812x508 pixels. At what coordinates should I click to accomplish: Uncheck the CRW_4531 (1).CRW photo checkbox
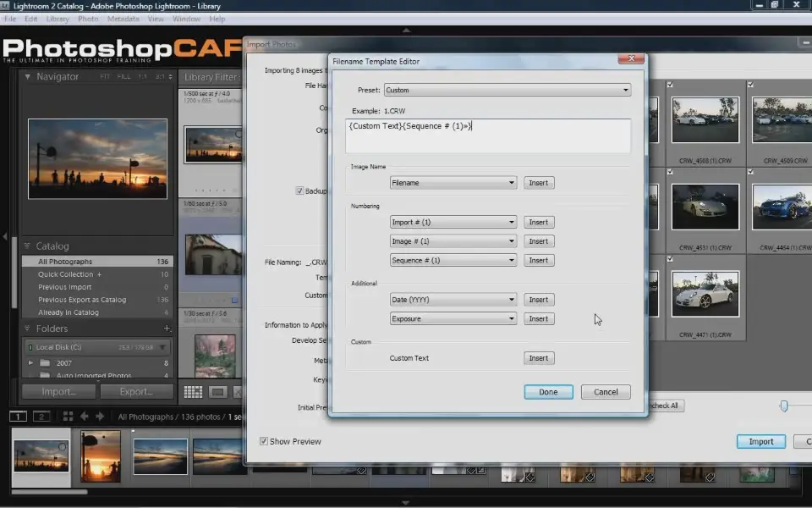pos(670,172)
